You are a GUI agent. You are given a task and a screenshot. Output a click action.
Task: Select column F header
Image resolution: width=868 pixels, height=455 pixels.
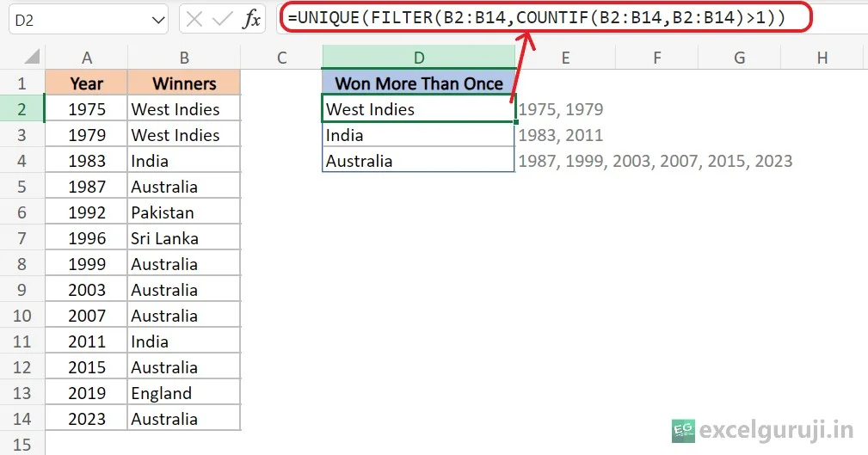(657, 57)
